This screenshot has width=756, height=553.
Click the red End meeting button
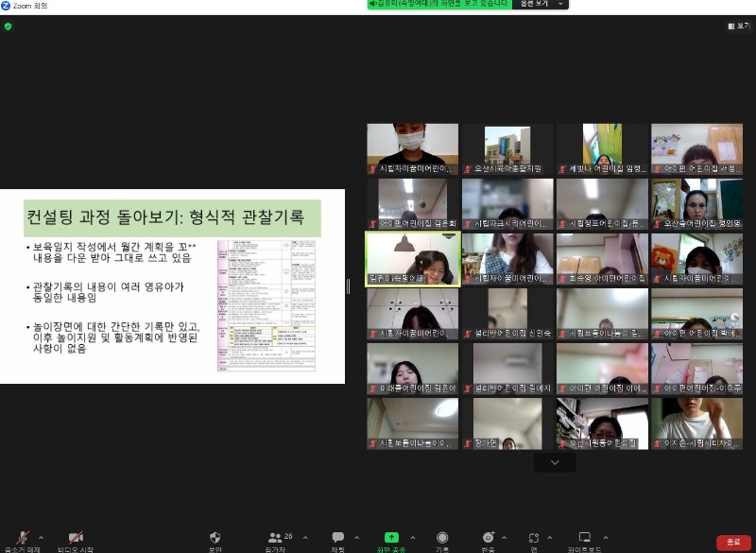(x=733, y=542)
